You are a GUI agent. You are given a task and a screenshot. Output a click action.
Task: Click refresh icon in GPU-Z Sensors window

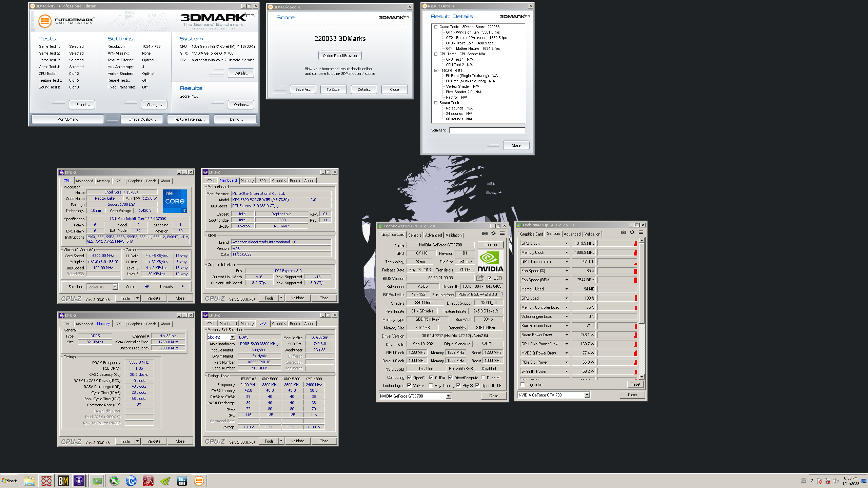632,232
